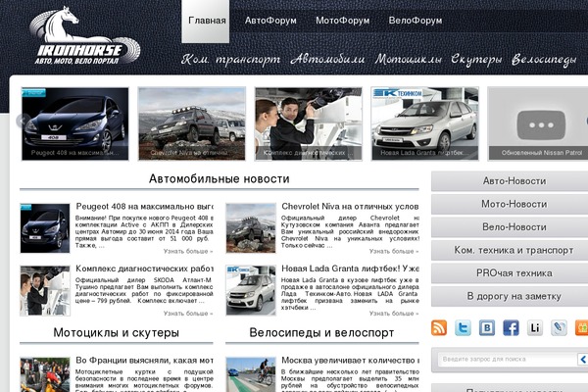Image resolution: width=588 pixels, height=392 pixels.
Task: Open Peugeot 408 news headline
Action: [144, 207]
